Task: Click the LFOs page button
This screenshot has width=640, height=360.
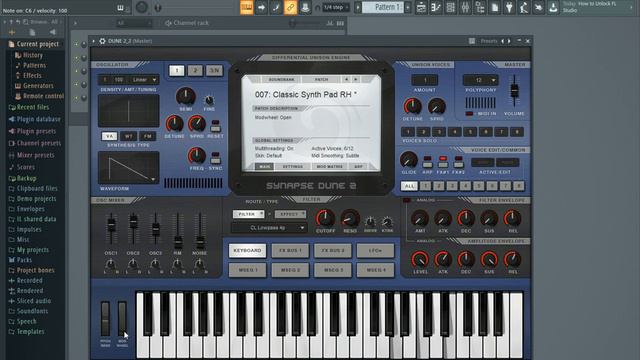Action: (x=376, y=250)
